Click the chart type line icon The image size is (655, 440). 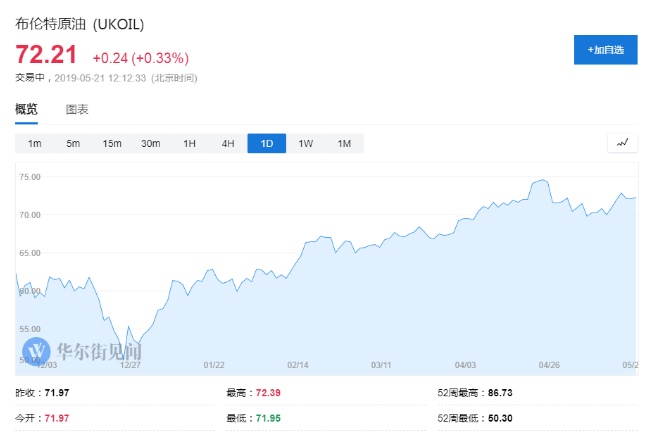(x=622, y=143)
